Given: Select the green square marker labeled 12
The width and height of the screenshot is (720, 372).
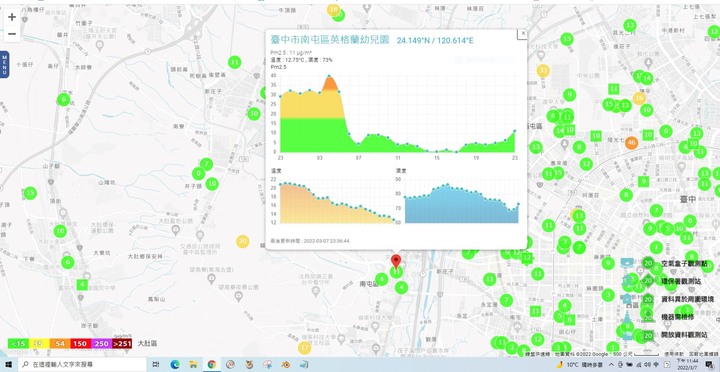Looking at the screenshot, I should click(527, 258).
